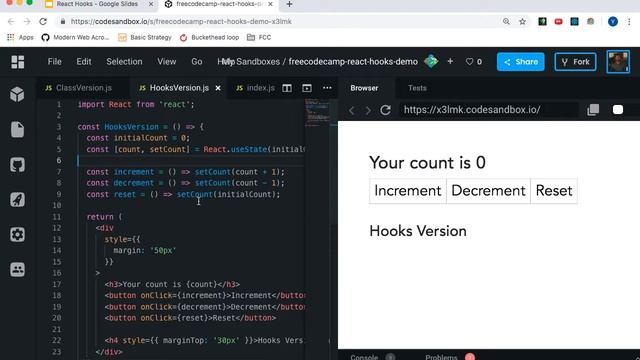640x360 pixels.
Task: Click the split editor layout icon
Action: pos(287,88)
